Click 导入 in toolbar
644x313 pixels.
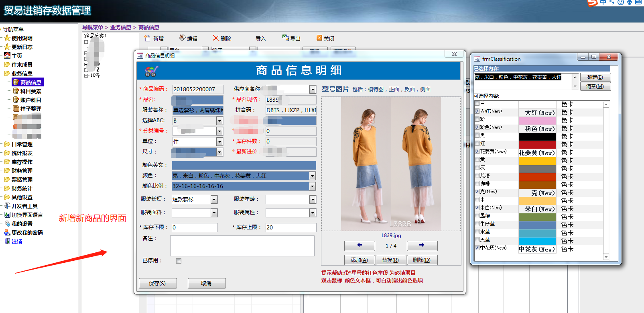click(x=261, y=39)
